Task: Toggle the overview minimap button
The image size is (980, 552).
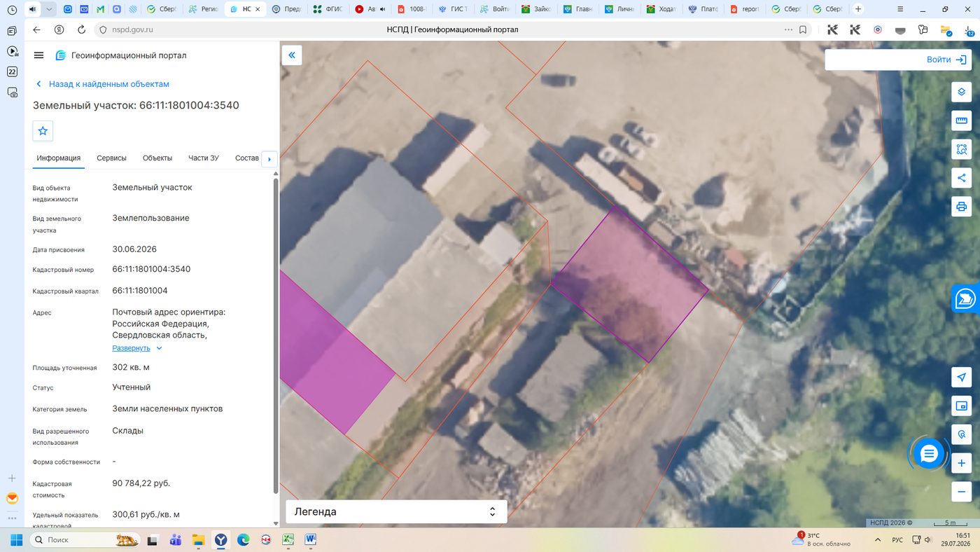Action: (961, 406)
